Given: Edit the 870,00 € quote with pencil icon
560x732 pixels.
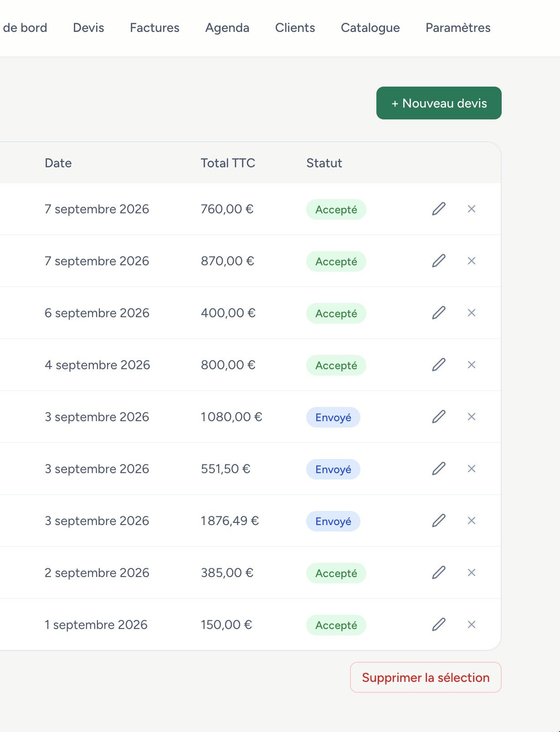Looking at the screenshot, I should [439, 261].
